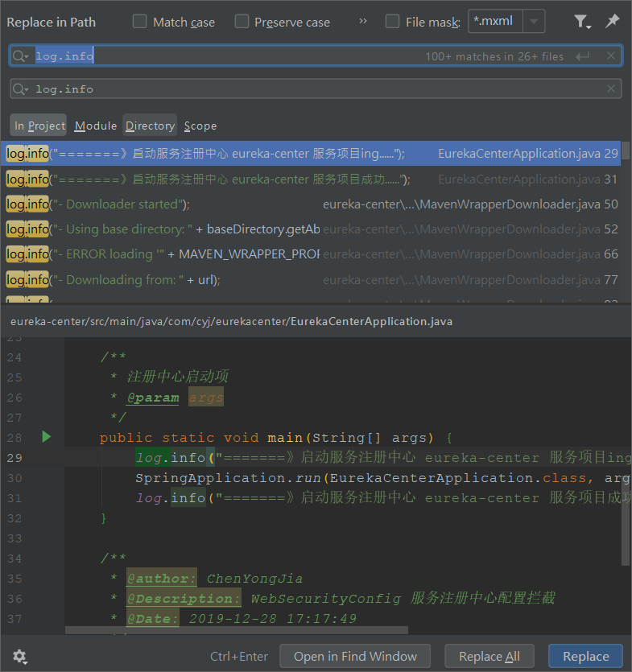Select the ERROR loading result row
Screen dimensions: 632x672
(x=311, y=254)
